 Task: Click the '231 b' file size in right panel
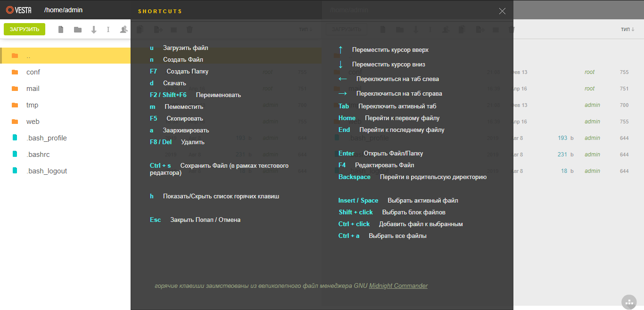[x=565, y=155]
